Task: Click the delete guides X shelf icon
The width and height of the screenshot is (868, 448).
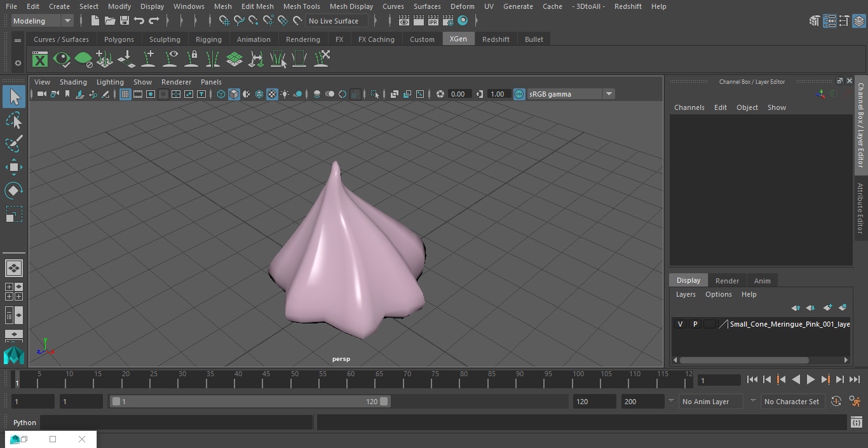Action: (x=322, y=60)
